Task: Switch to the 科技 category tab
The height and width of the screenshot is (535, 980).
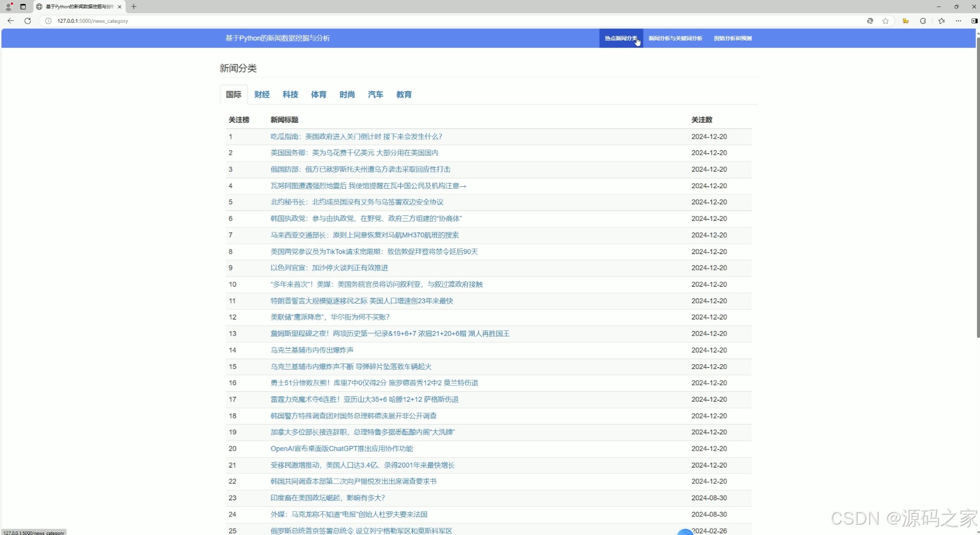Action: (290, 94)
